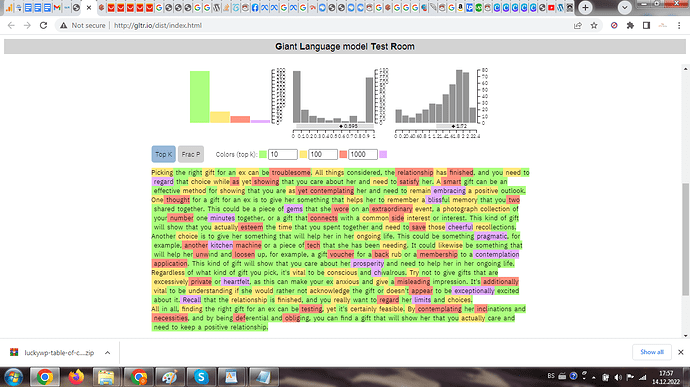Expand the downloaded zip file options chevron
Viewport: 690px width, 387px height.
[107, 353]
